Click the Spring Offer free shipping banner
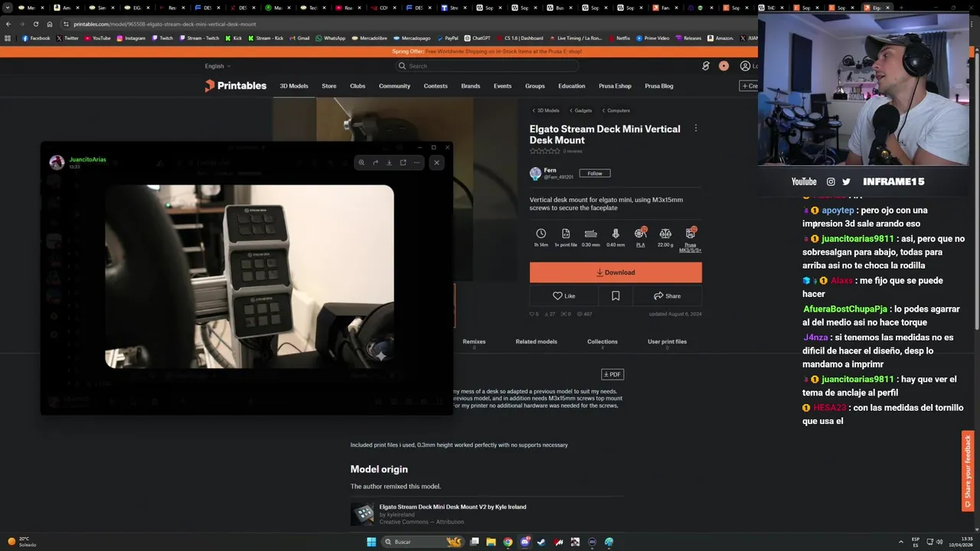Viewport: 980px width, 551px height. point(487,51)
